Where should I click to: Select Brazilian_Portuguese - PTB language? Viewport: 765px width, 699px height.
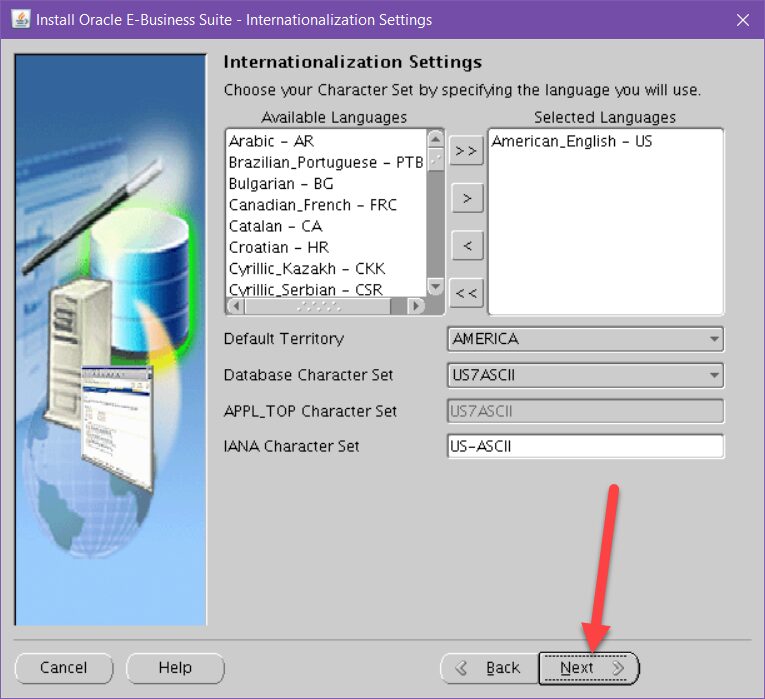click(326, 162)
